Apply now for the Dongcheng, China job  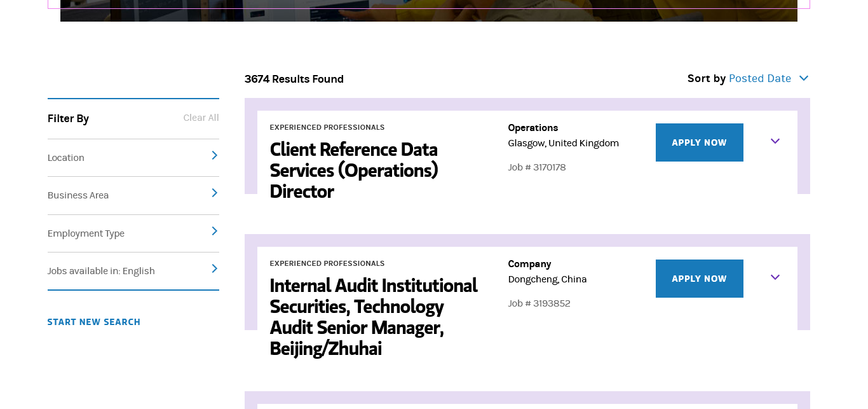699,279
